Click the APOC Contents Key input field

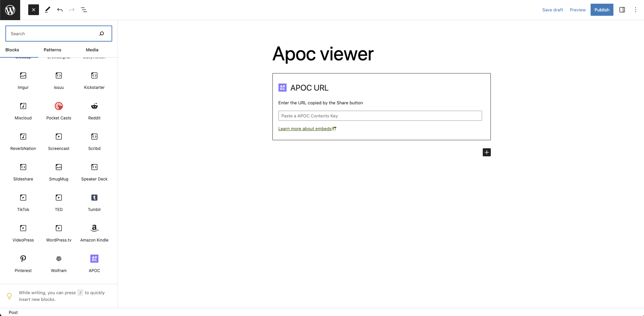[x=380, y=116]
